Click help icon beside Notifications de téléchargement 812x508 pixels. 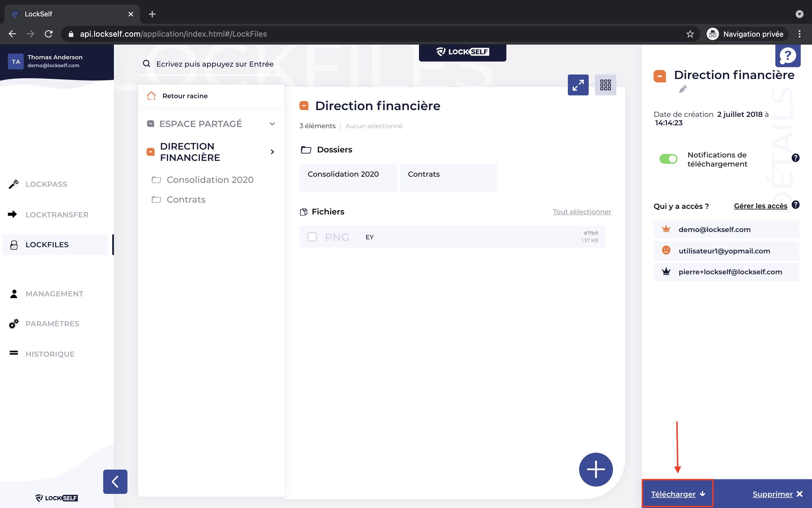pyautogui.click(x=796, y=157)
